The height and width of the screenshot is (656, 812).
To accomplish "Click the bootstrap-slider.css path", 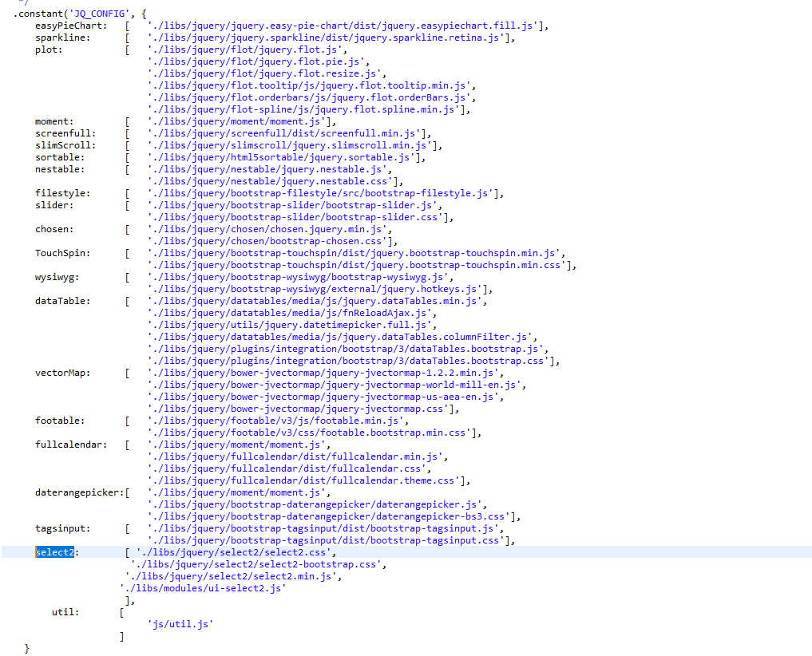I will (x=295, y=216).
